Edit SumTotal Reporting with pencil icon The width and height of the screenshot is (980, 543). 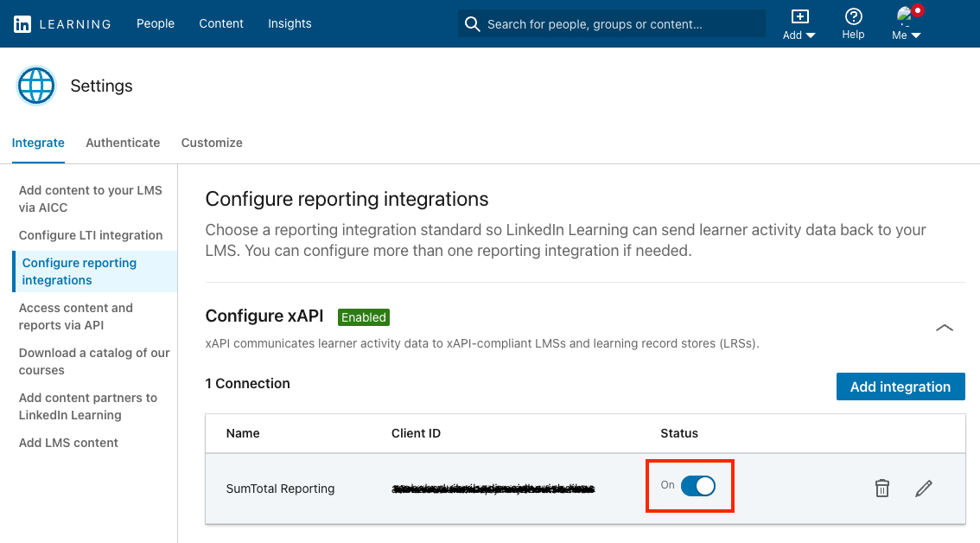tap(924, 488)
